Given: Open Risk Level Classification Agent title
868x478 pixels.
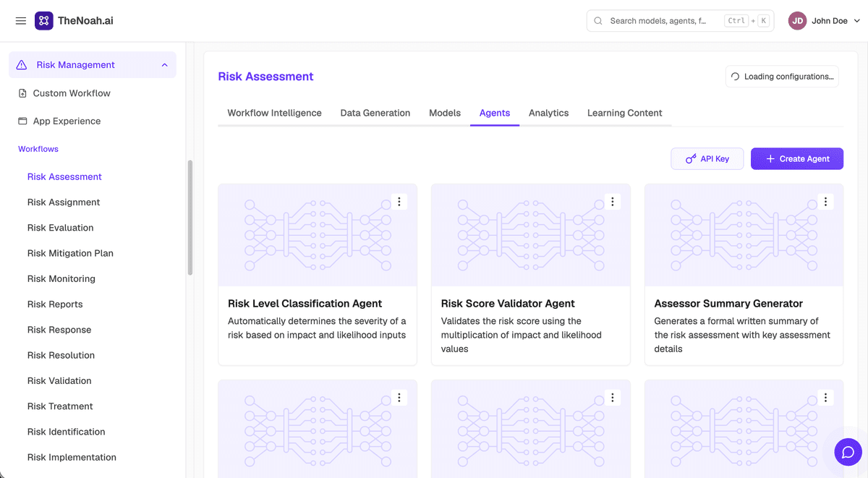Looking at the screenshot, I should point(305,304).
